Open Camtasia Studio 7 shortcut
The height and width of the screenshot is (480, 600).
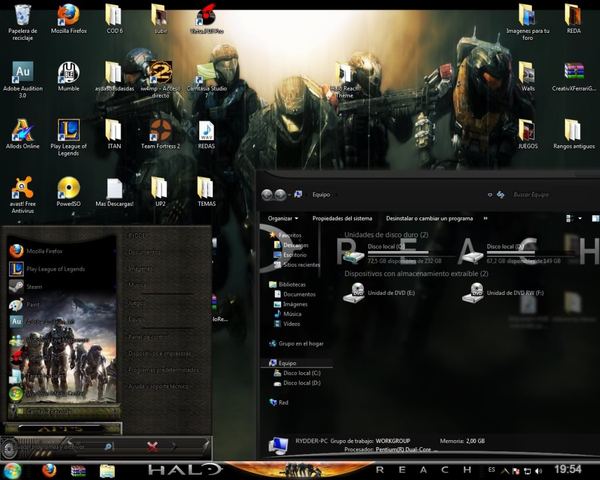coord(207,80)
